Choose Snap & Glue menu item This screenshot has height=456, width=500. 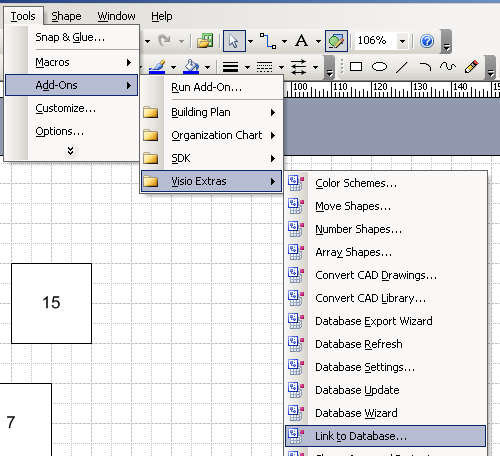[72, 37]
